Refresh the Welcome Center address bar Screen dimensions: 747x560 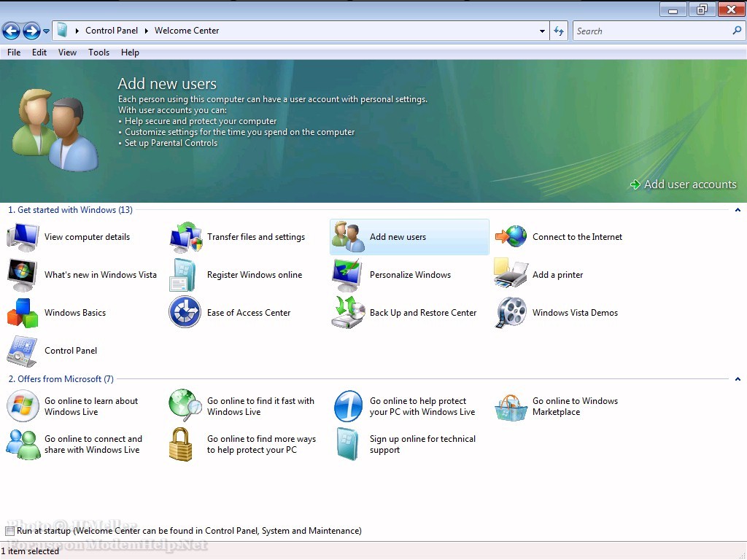559,31
